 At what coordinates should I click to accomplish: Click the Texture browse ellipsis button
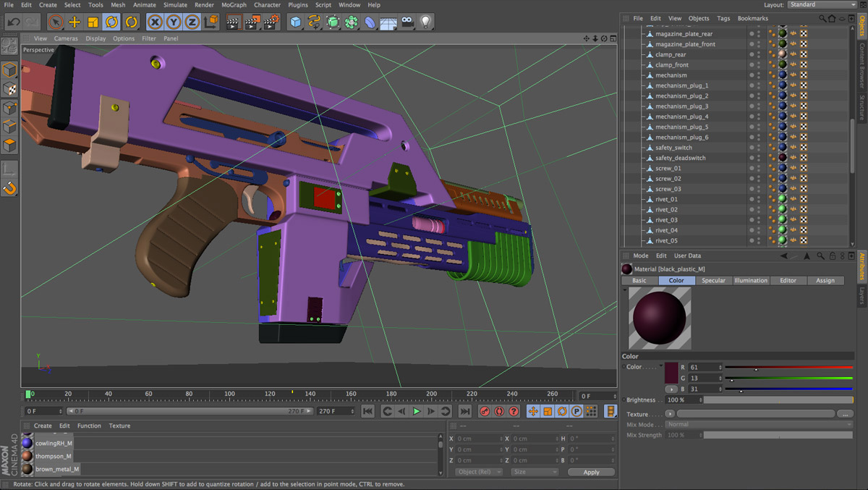845,414
